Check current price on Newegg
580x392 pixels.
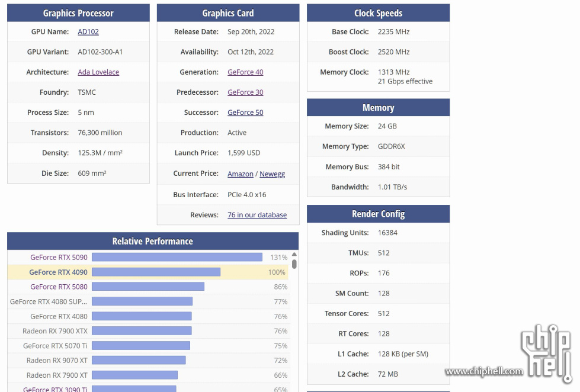(273, 174)
